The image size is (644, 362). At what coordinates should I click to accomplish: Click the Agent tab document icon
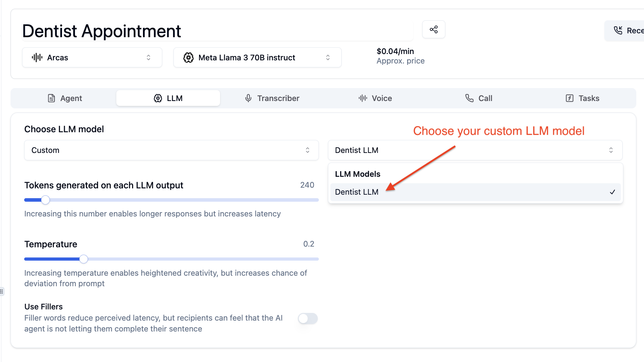tap(52, 98)
